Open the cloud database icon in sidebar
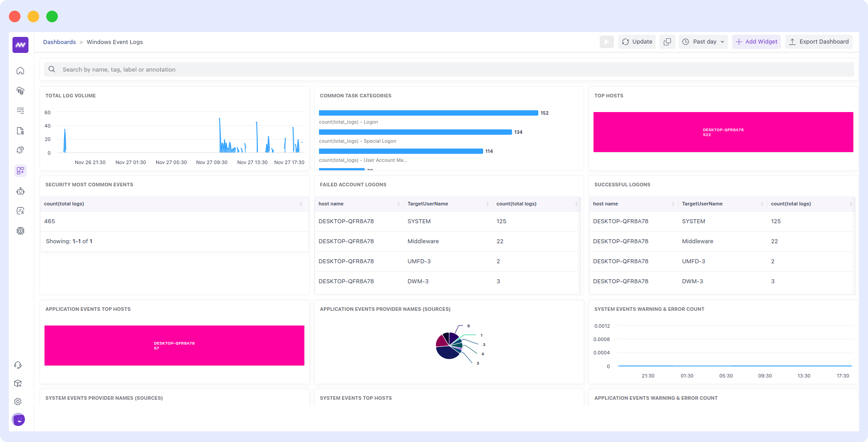The height and width of the screenshot is (442, 868). [20, 91]
